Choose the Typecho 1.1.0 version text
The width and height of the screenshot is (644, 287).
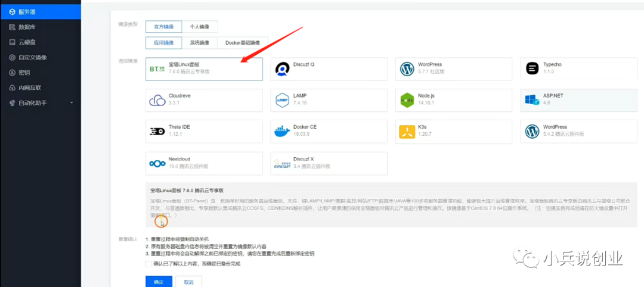[549, 71]
